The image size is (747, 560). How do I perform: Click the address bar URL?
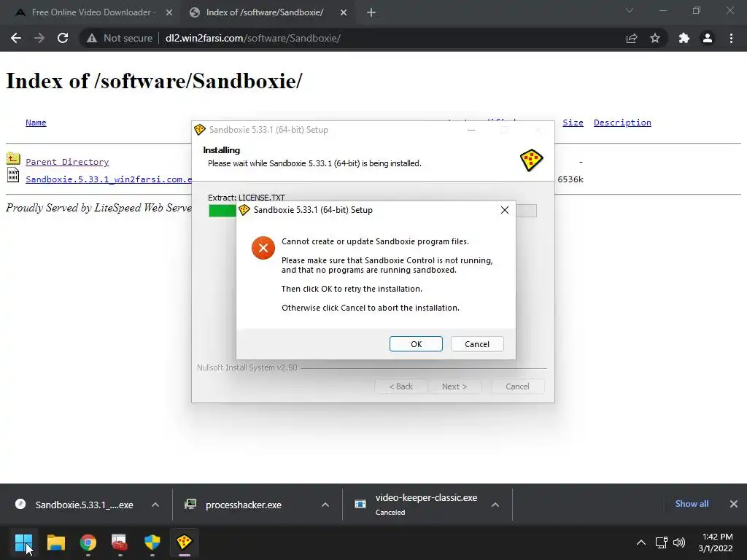pyautogui.click(x=252, y=38)
